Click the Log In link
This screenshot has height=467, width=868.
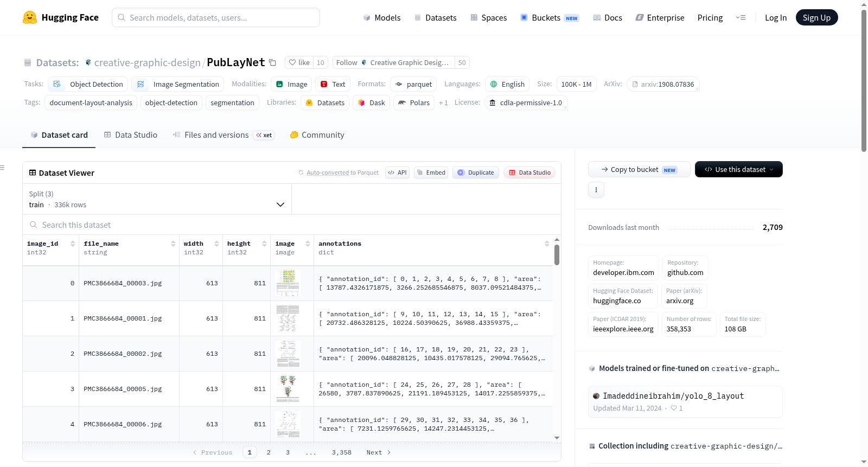point(776,17)
